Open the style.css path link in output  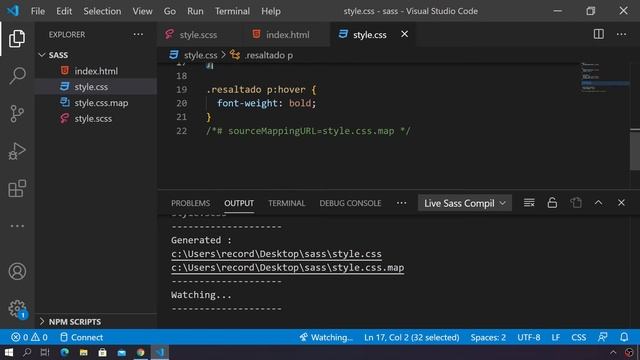tap(276, 254)
